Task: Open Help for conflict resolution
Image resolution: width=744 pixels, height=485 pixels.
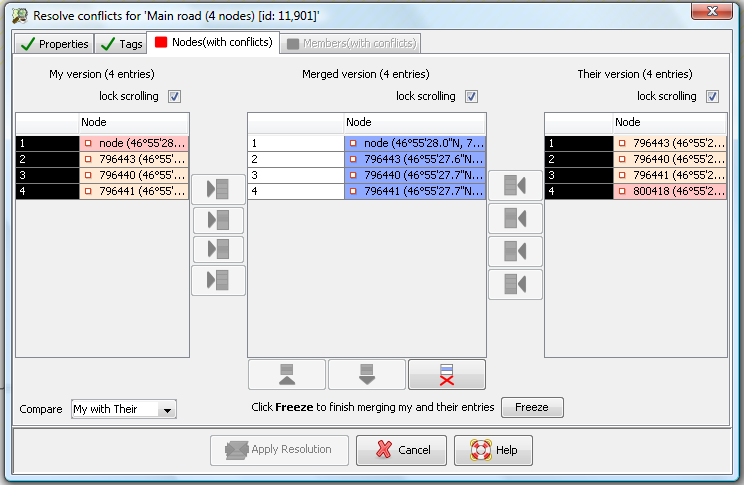Action: coord(493,450)
